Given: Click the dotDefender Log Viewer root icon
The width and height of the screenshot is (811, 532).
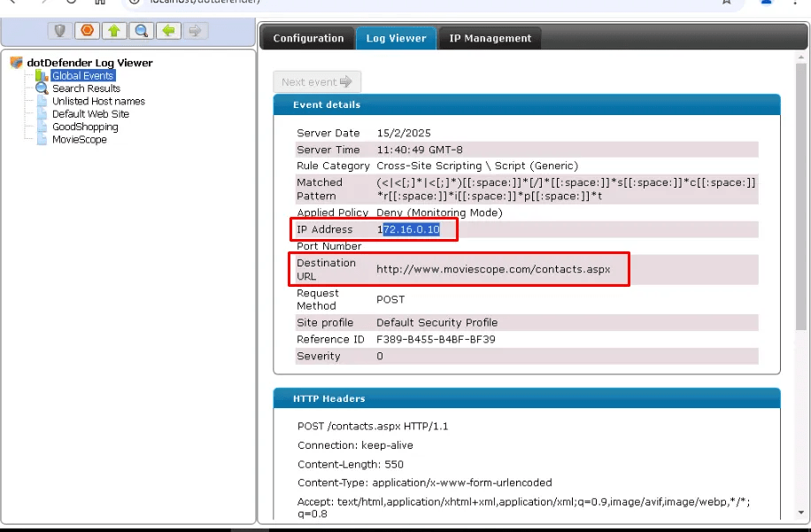Looking at the screenshot, I should [16, 63].
